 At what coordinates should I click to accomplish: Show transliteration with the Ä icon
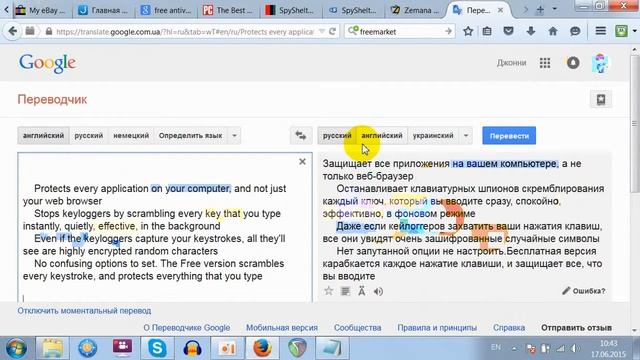click(362, 291)
